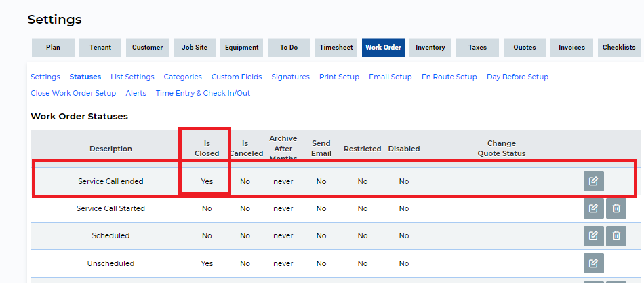Switch to the Job Site tab
This screenshot has width=644, height=283.
point(195,48)
